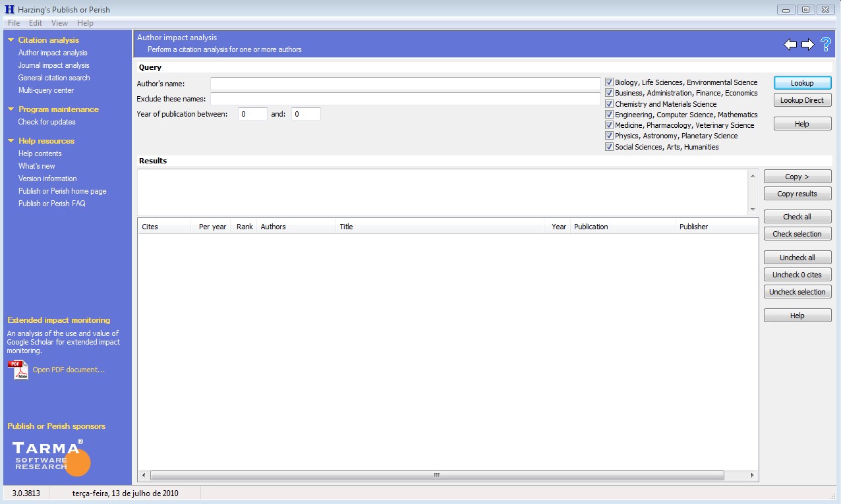The height and width of the screenshot is (504, 841).
Task: Click the forward navigation arrow icon
Action: click(807, 45)
